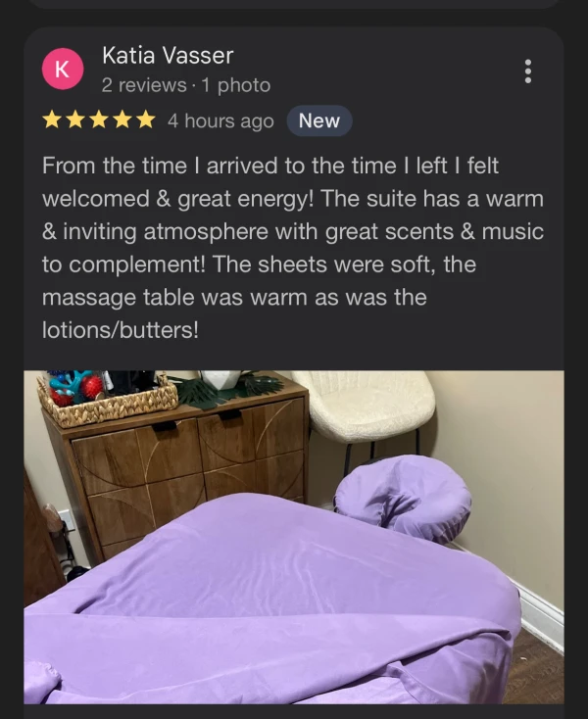This screenshot has height=719, width=588.
Task: Open the three-dot review options menu
Action: (528, 72)
